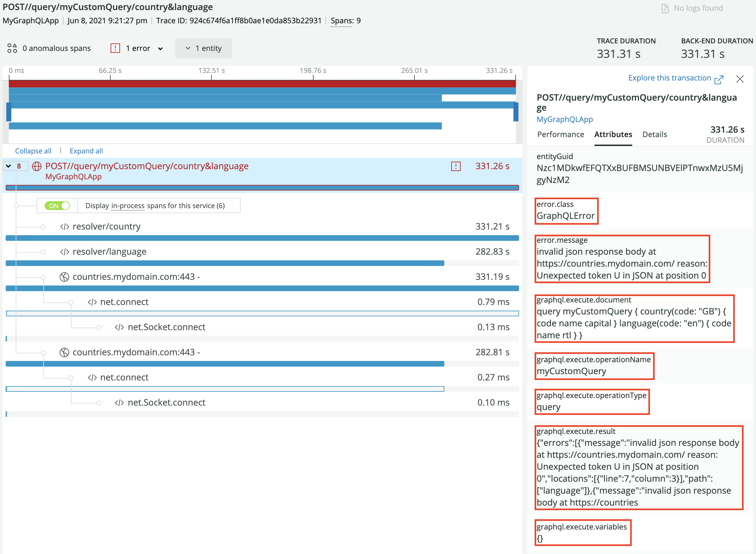The width and height of the screenshot is (756, 554).
Task: Click the anomalous spans icon
Action: tap(12, 48)
